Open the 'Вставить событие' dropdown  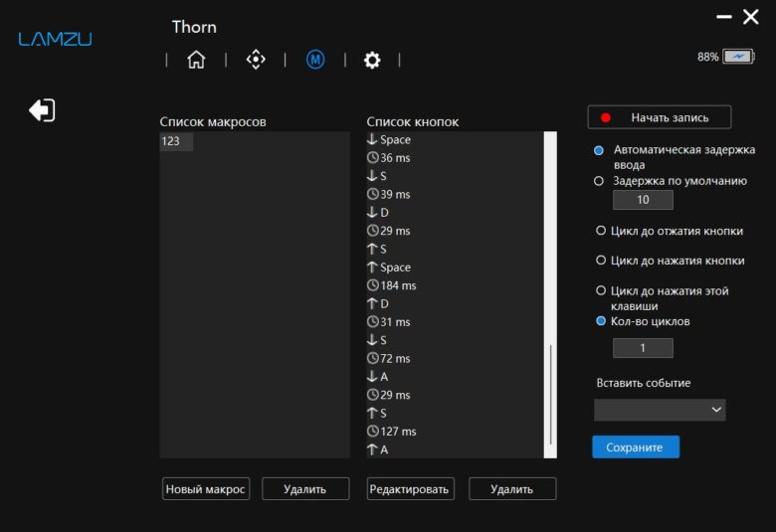[660, 410]
